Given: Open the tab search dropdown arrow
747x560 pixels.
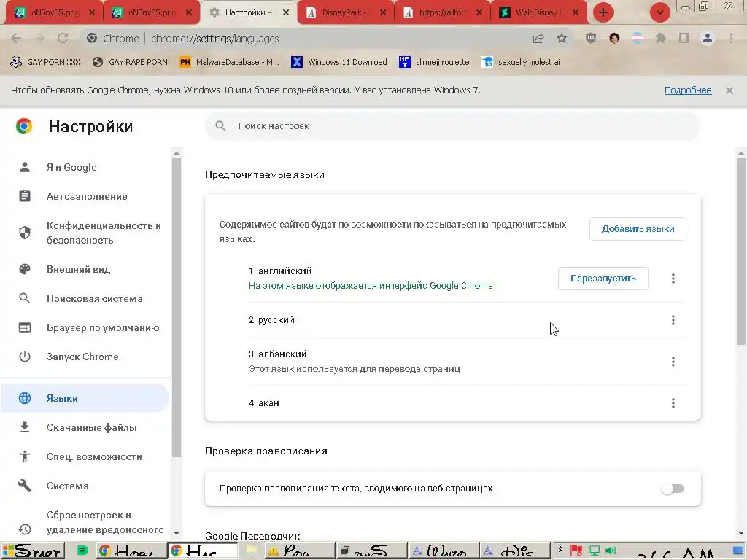Looking at the screenshot, I should click(659, 12).
